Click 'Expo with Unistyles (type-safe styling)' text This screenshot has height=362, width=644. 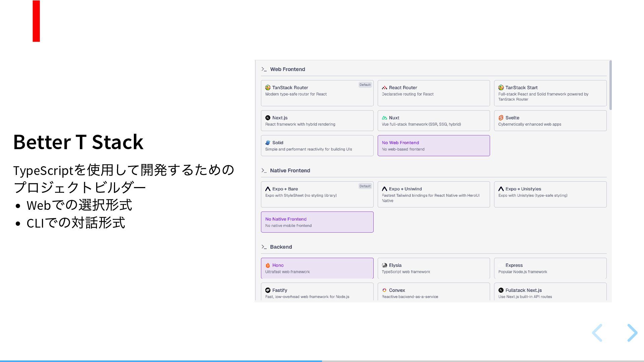(533, 195)
